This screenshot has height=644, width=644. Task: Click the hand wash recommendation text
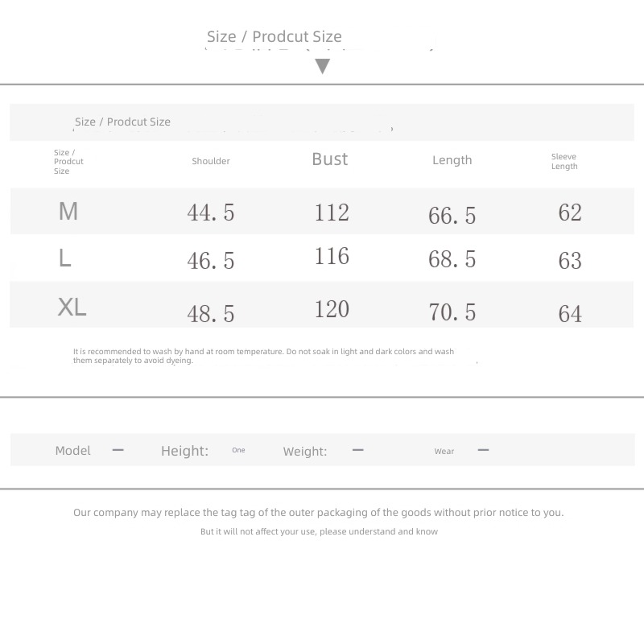[263, 356]
